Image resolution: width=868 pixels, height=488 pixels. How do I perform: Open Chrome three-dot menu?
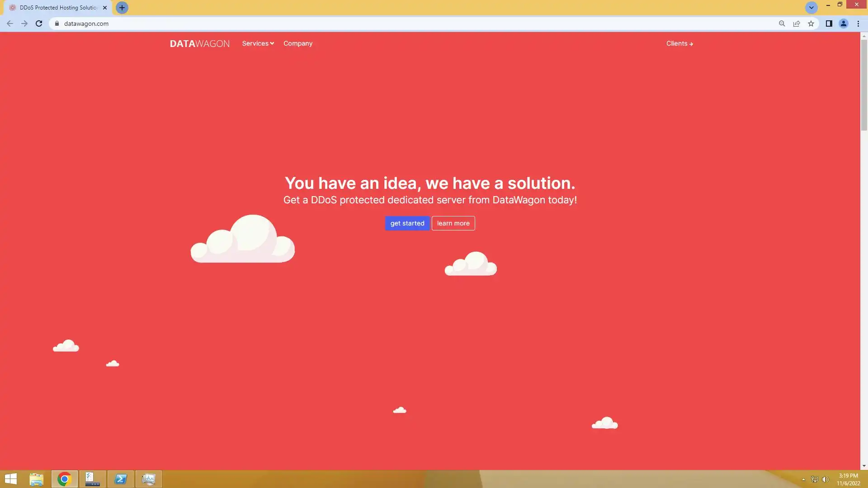click(x=858, y=23)
